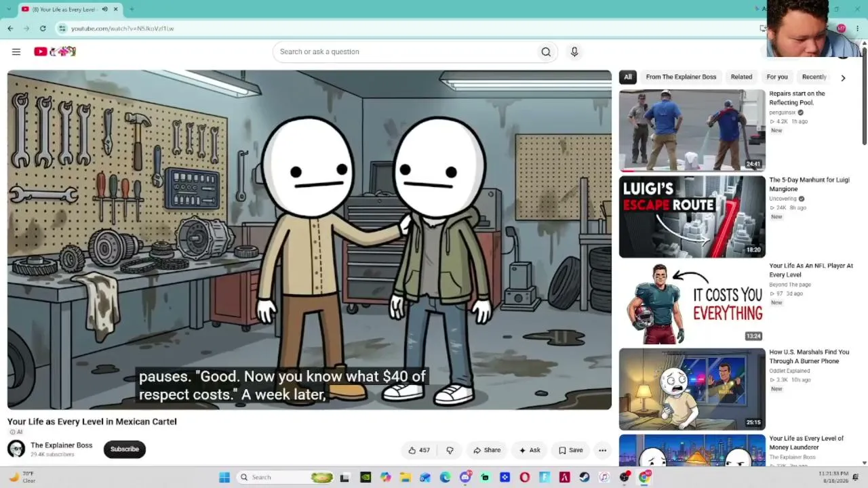Open a new browser tab

(132, 9)
